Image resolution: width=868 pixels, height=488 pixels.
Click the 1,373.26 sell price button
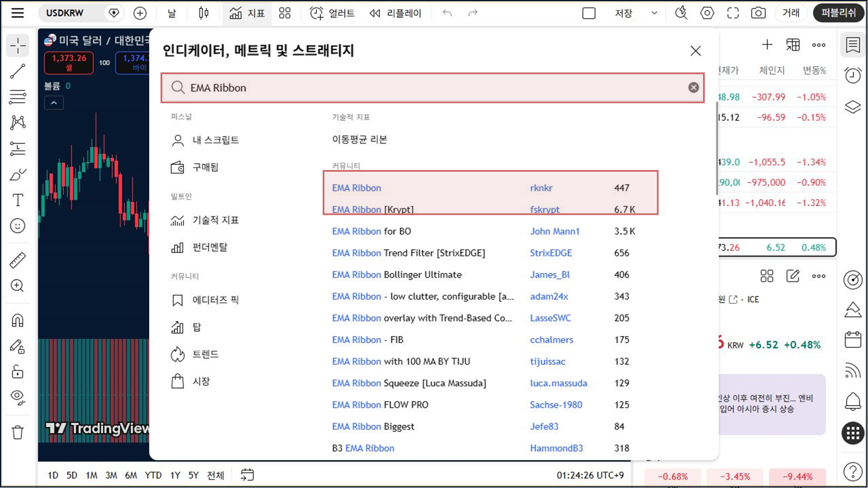(x=69, y=62)
